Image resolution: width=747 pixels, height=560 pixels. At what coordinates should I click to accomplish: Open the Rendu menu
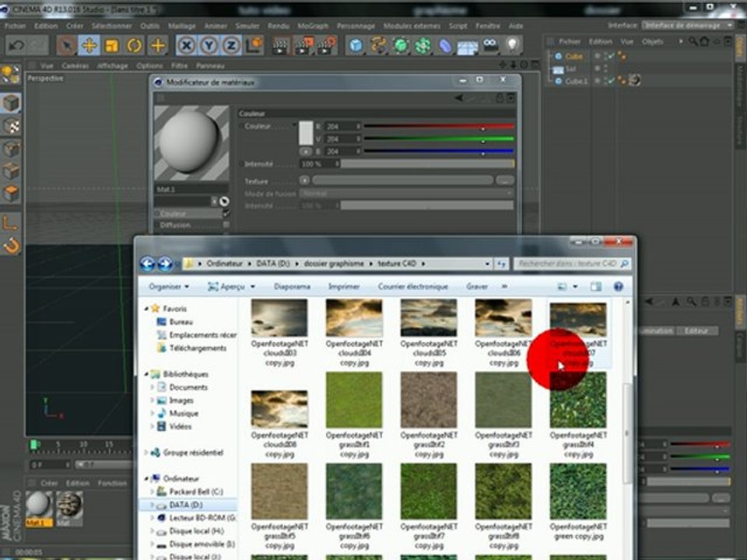(x=279, y=26)
